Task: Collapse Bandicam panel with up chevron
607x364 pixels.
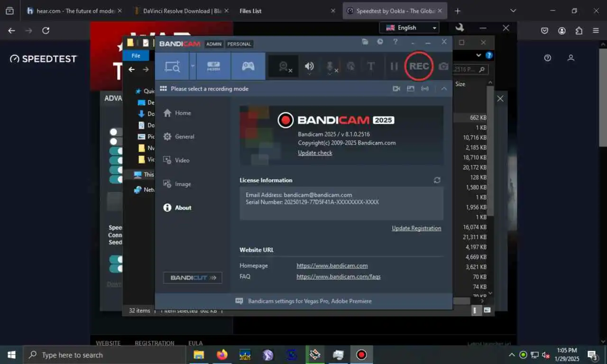Action: [444, 89]
